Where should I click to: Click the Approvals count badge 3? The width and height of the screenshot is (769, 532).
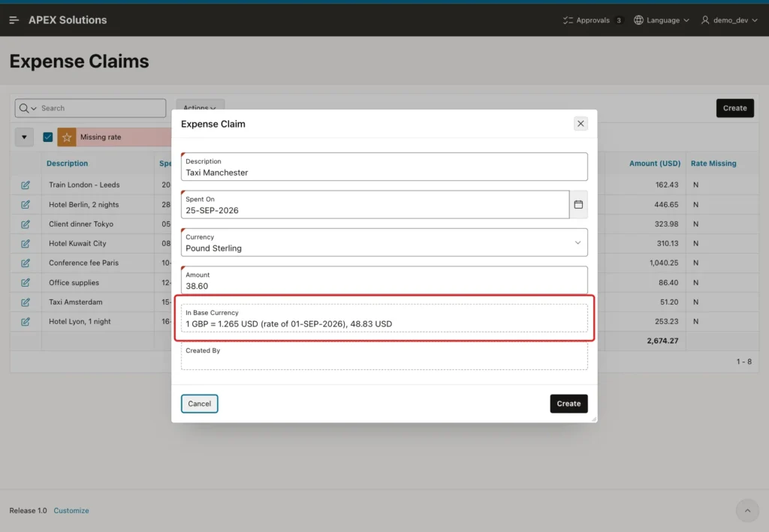[x=619, y=20]
